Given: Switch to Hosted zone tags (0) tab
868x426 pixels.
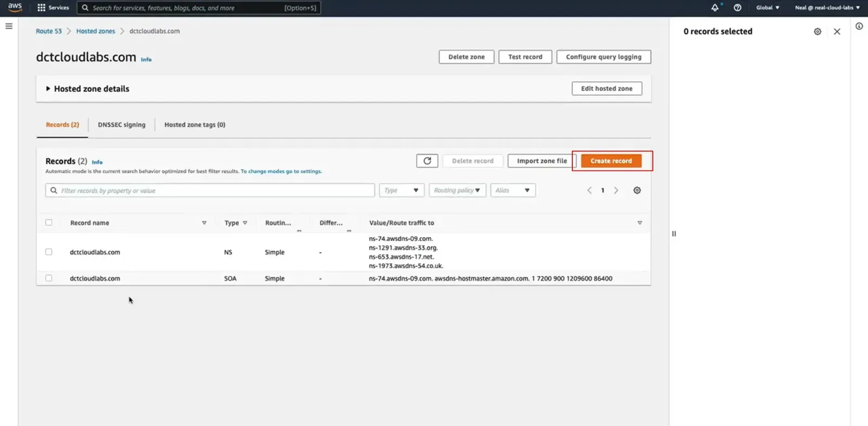Looking at the screenshot, I should [195, 125].
